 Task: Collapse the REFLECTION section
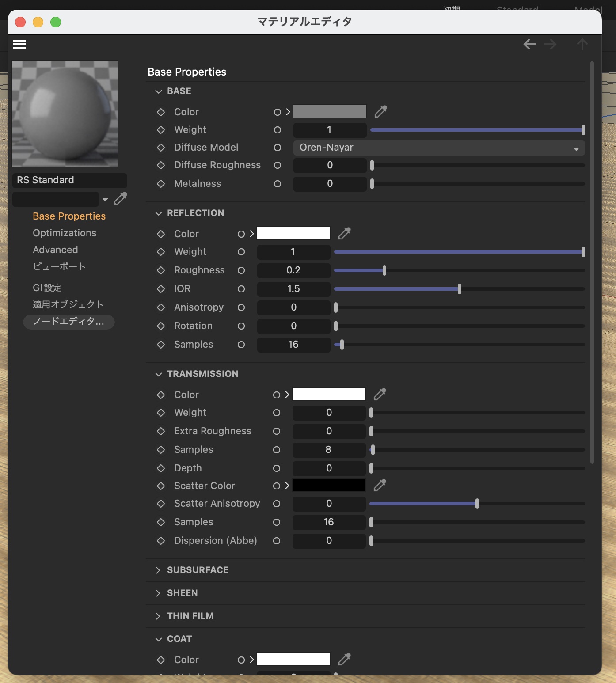click(x=158, y=213)
